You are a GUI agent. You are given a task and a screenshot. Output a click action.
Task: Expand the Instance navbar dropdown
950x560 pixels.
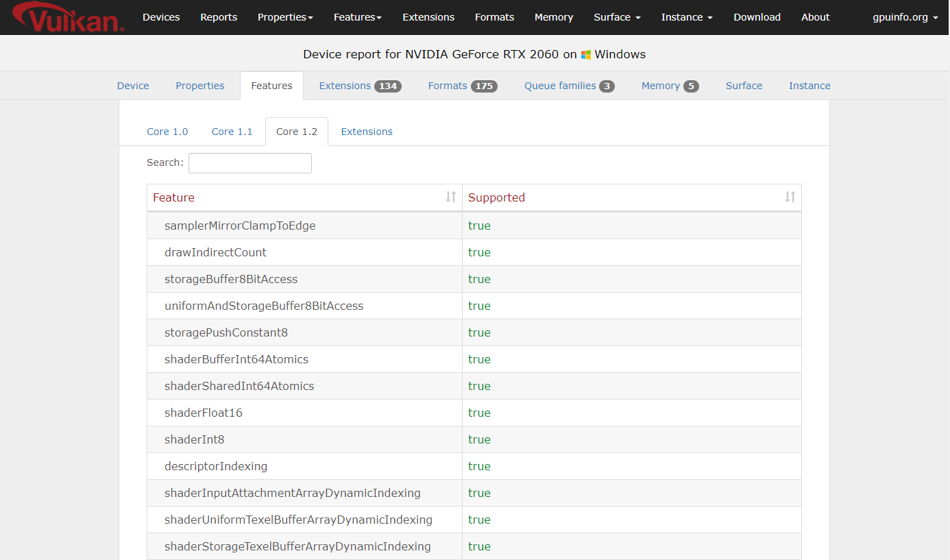(687, 17)
